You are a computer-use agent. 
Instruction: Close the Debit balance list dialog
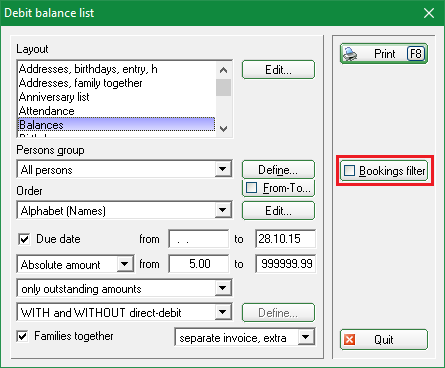(429, 13)
